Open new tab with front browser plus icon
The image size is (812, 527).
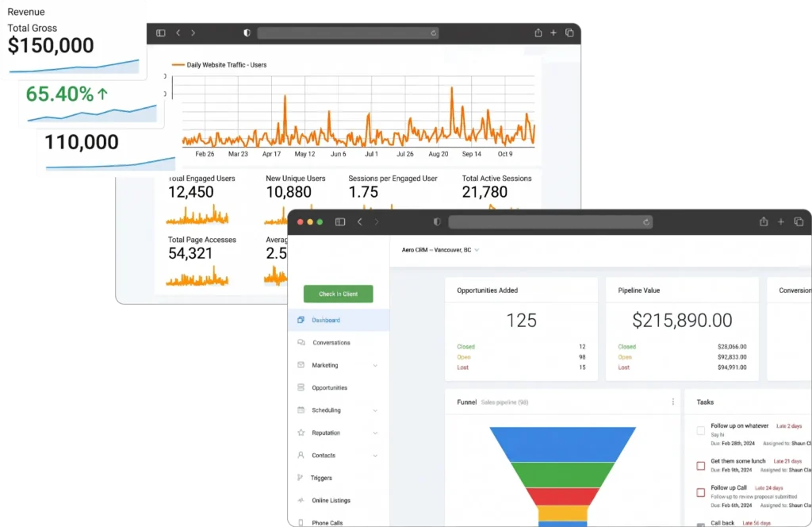pos(781,221)
